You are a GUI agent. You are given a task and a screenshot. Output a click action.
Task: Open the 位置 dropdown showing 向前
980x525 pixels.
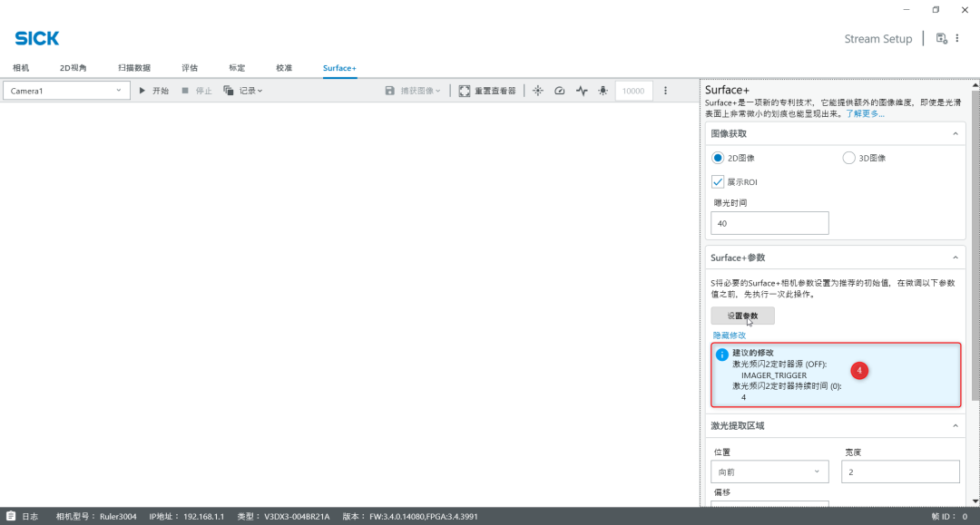(769, 472)
